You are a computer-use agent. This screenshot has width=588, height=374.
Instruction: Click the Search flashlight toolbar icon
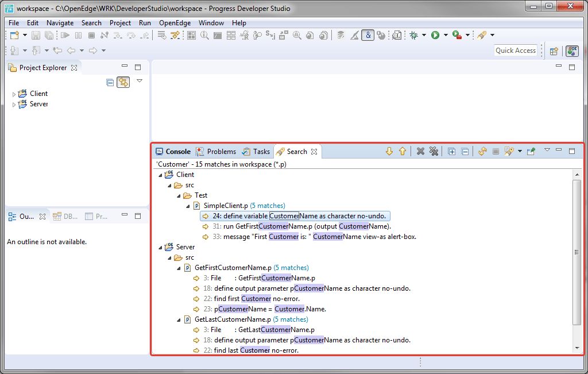click(x=482, y=35)
